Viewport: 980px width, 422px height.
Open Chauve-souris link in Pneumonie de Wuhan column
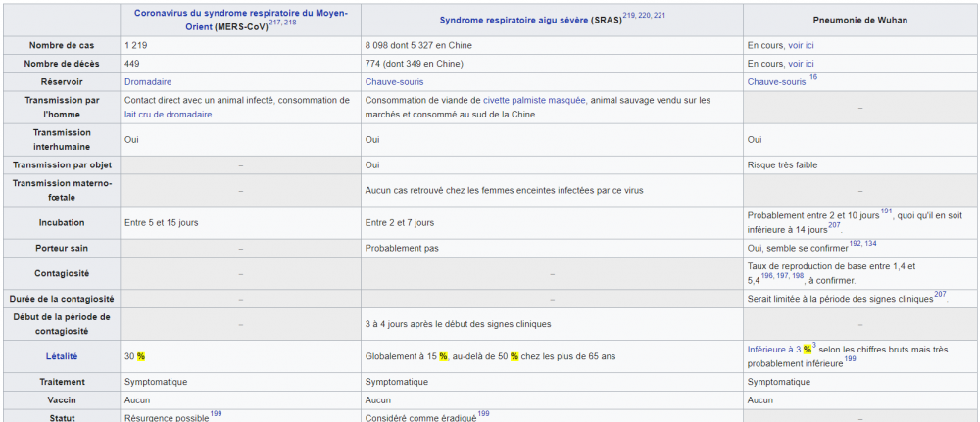pyautogui.click(x=776, y=81)
